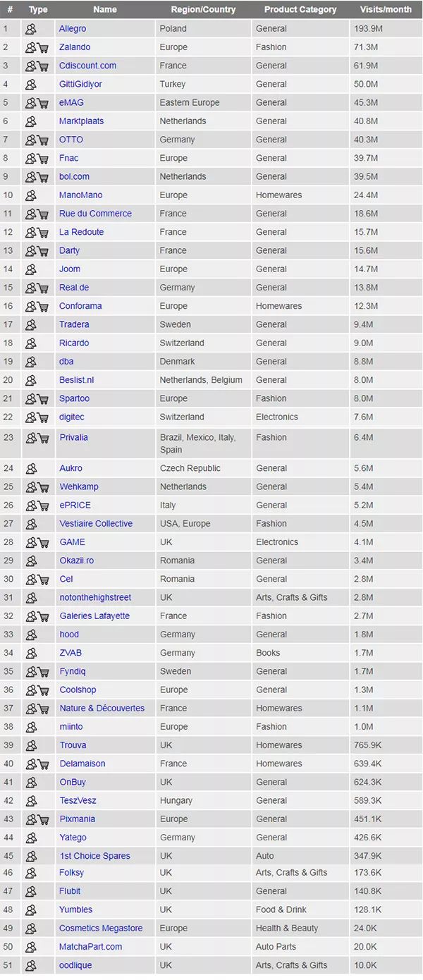Sort by the Type column header

coord(38,10)
